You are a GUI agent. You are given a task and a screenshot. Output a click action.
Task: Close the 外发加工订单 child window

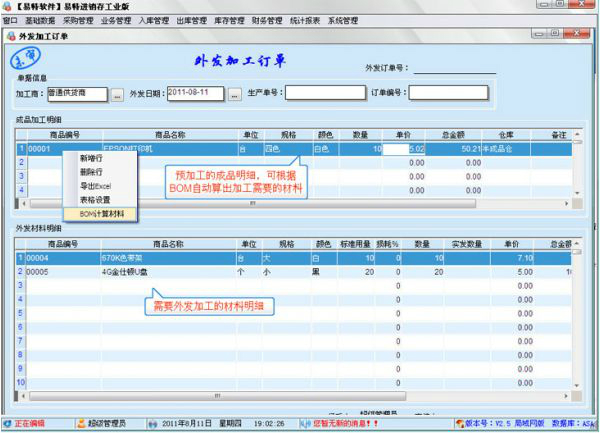[x=578, y=34]
